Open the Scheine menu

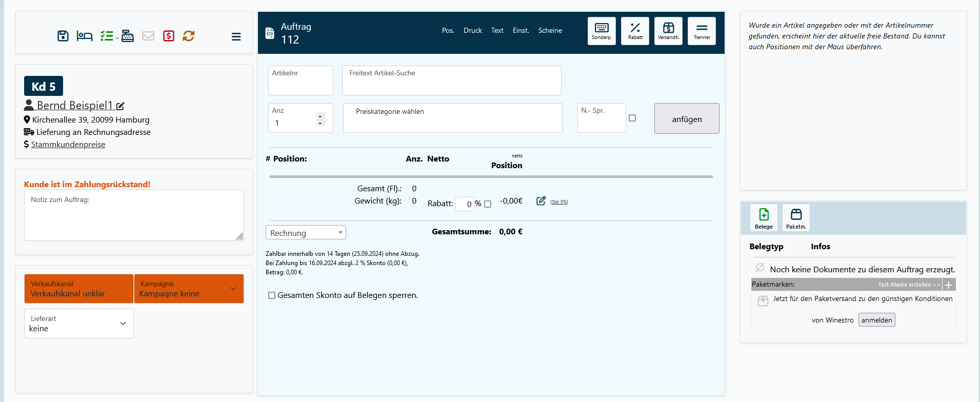[x=550, y=31]
